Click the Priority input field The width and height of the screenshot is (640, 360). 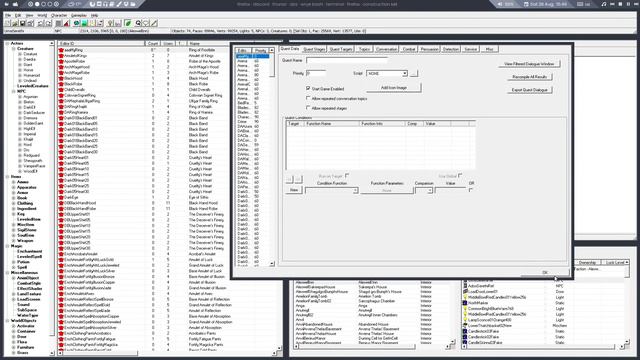(x=316, y=73)
